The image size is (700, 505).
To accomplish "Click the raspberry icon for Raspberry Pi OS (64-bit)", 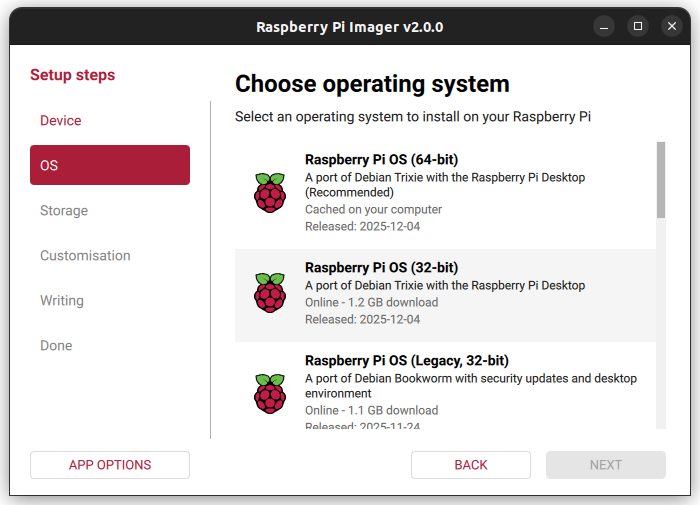I will (269, 193).
